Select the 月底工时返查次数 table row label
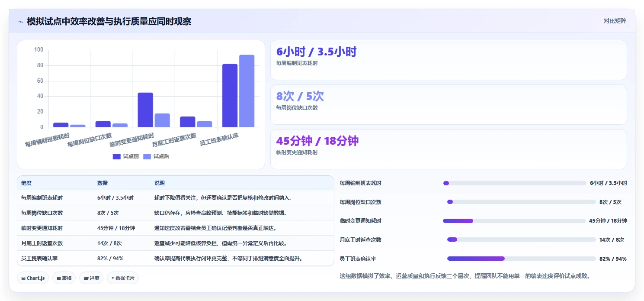 point(42,243)
